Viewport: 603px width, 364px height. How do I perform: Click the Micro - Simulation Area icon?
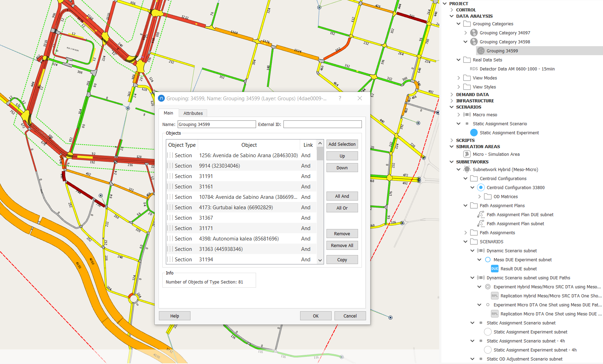click(x=467, y=154)
